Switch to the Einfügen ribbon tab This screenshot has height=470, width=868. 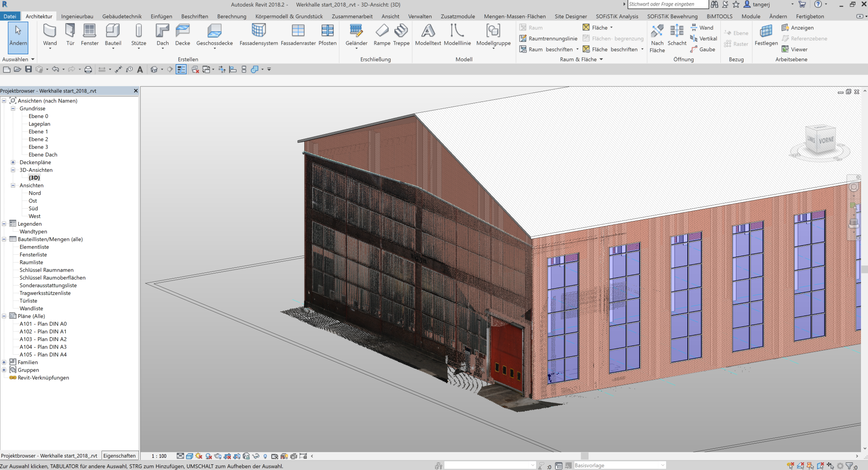tap(161, 16)
